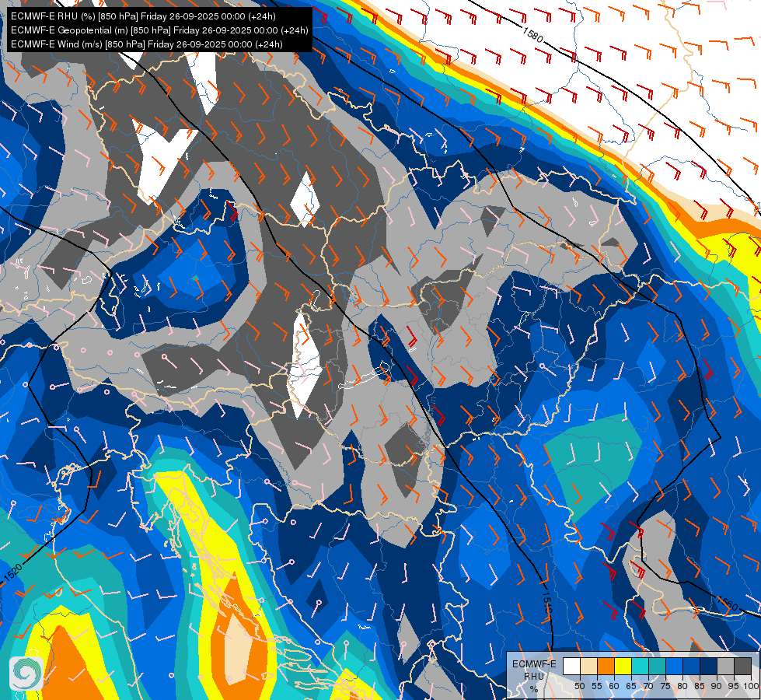
Task: Click the legend value 50
Action: 580,686
